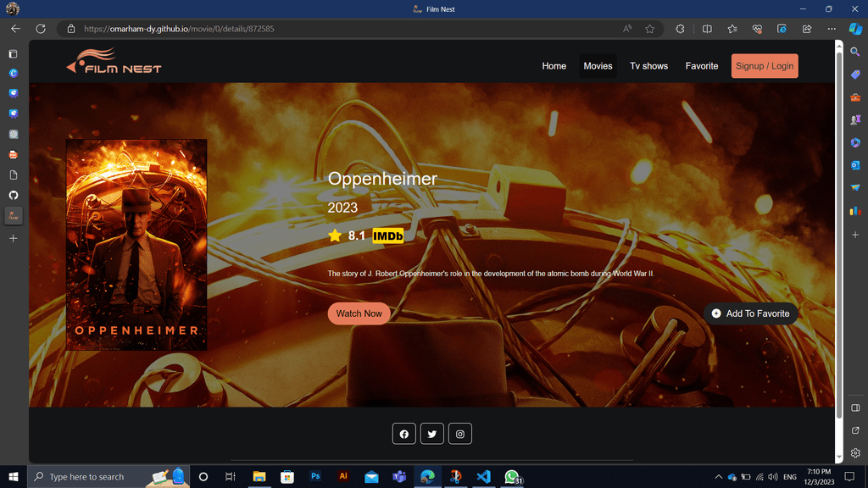Viewport: 868px width, 488px height.
Task: Open the Favorite page
Action: point(702,66)
